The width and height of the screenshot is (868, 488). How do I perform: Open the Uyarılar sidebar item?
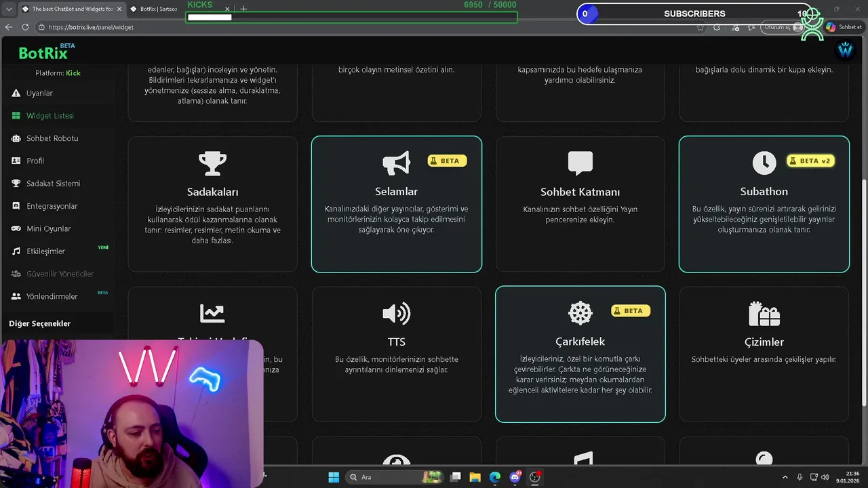[39, 93]
